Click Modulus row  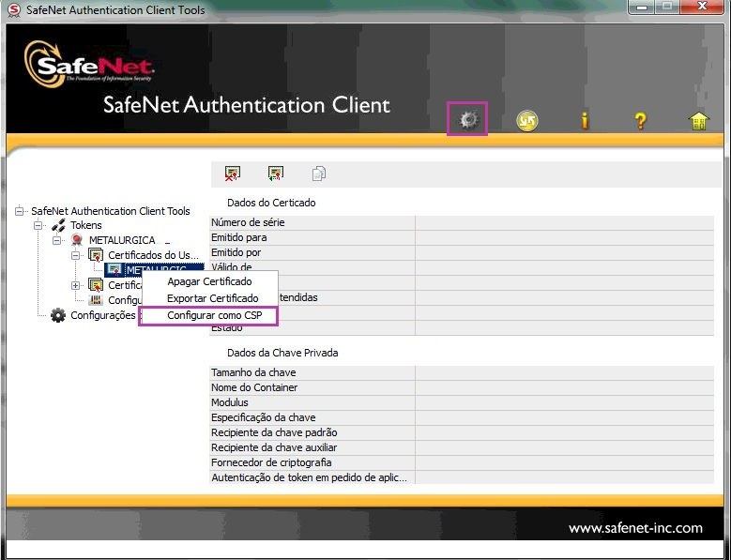tap(462, 402)
